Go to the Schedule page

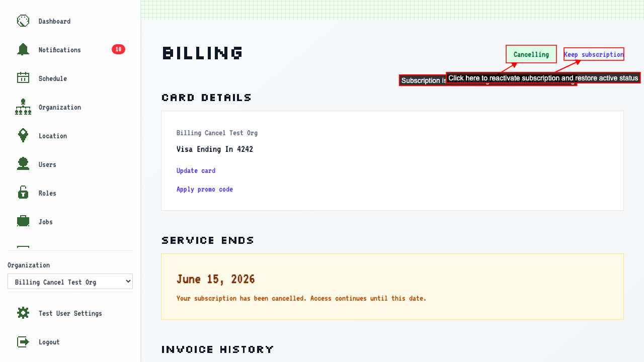point(70,78)
